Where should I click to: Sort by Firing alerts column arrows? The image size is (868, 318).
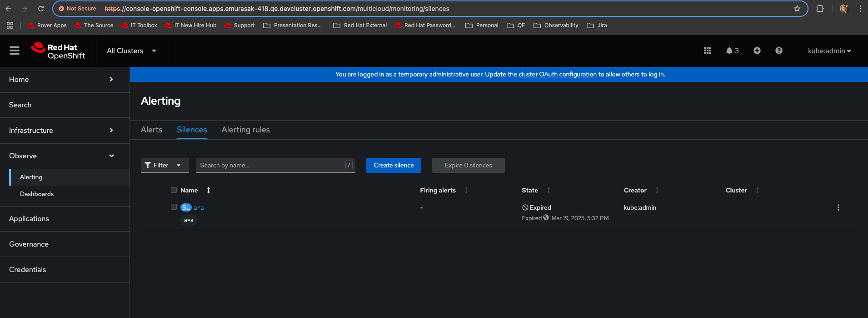(466, 190)
